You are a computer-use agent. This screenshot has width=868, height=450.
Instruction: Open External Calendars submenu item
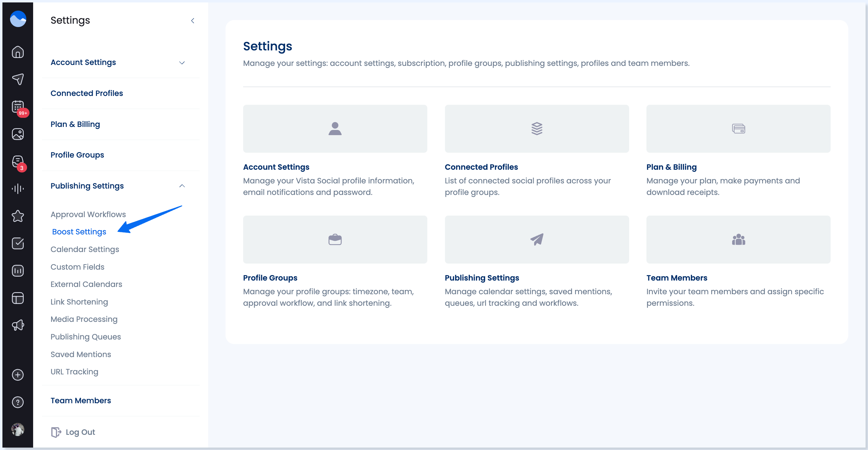pyautogui.click(x=86, y=284)
